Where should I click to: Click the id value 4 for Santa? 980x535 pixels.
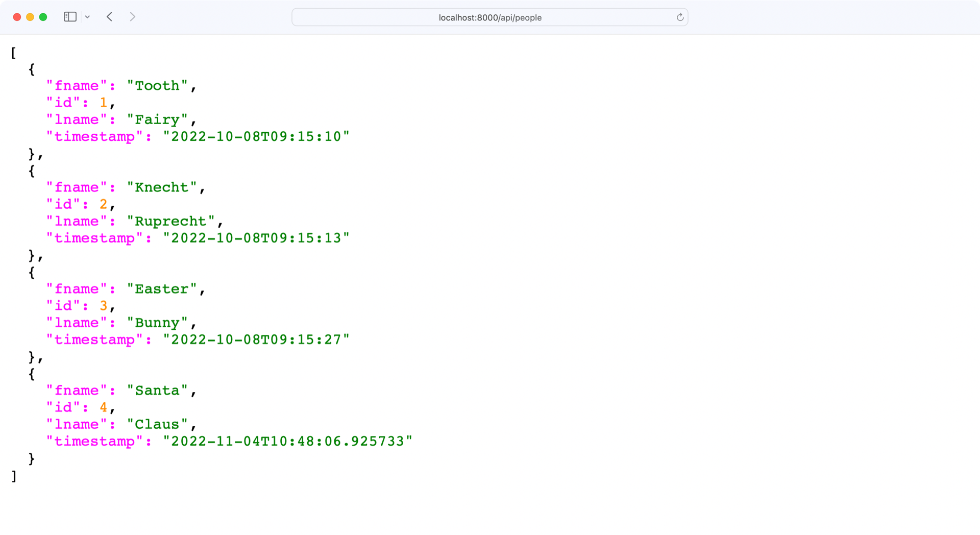click(103, 407)
